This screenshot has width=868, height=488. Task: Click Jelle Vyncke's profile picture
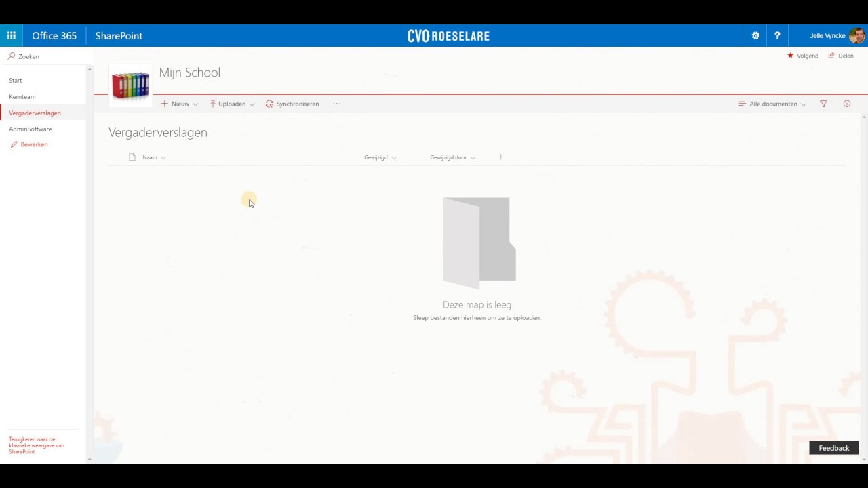(x=856, y=35)
